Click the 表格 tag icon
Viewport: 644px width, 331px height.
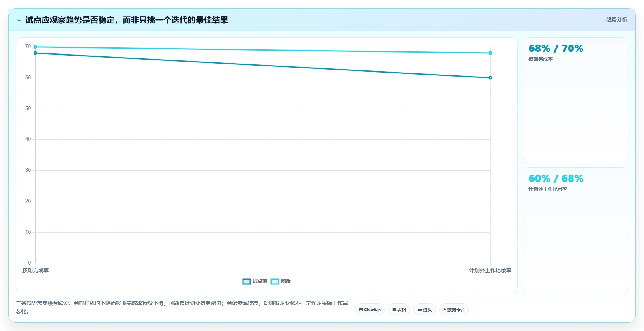click(x=394, y=310)
